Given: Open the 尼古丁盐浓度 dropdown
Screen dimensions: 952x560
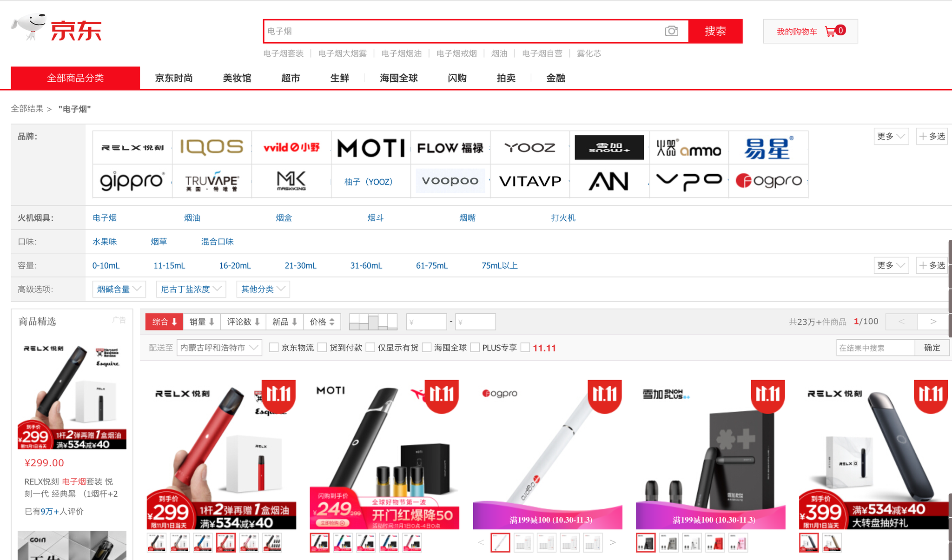Looking at the screenshot, I should point(191,289).
